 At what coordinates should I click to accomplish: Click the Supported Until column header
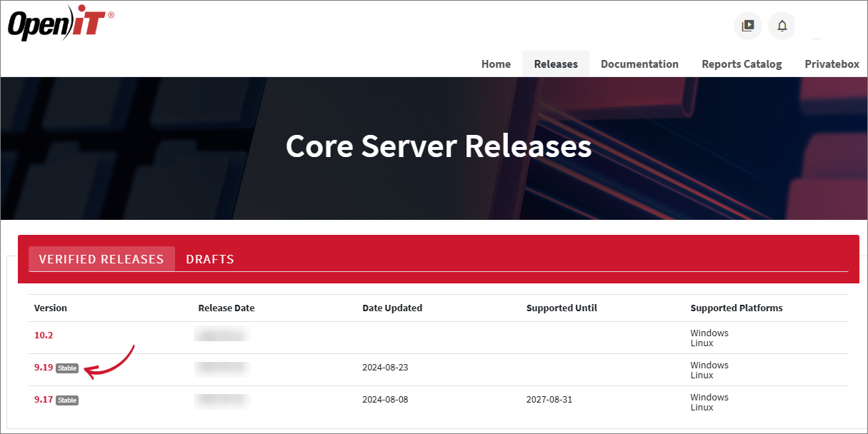coord(562,308)
